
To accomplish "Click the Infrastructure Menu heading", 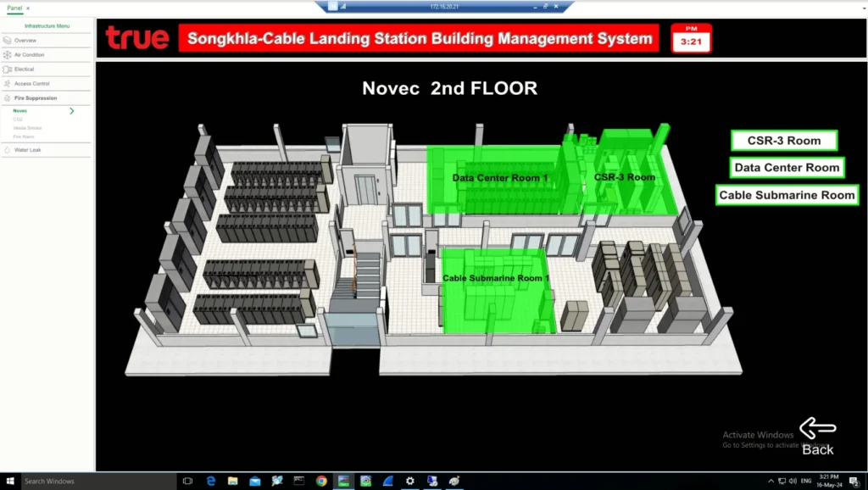I will point(47,26).
